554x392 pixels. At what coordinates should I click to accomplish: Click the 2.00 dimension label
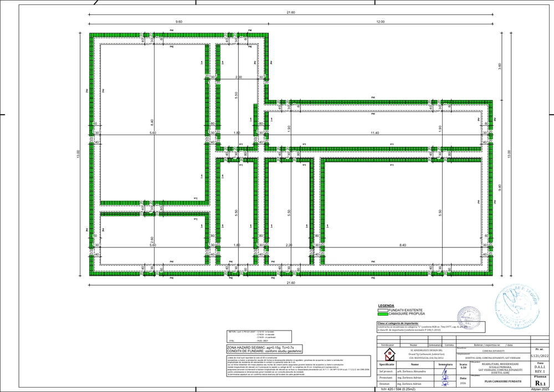tap(239, 77)
